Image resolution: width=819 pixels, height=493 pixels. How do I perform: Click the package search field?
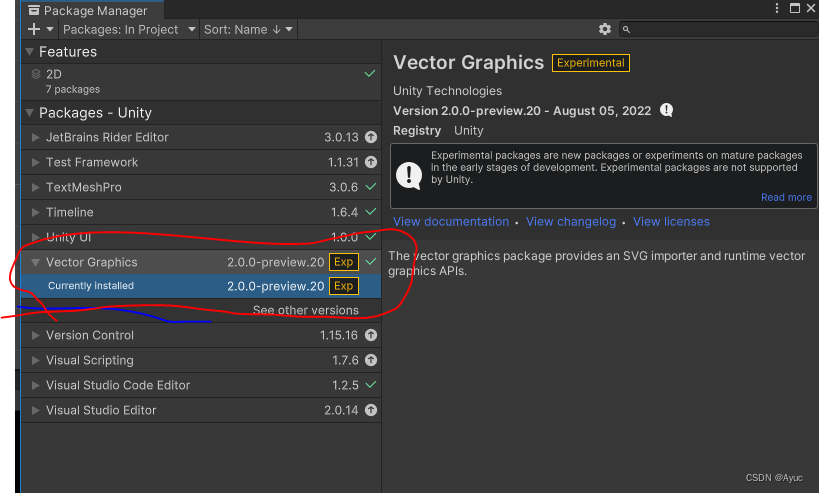719,29
